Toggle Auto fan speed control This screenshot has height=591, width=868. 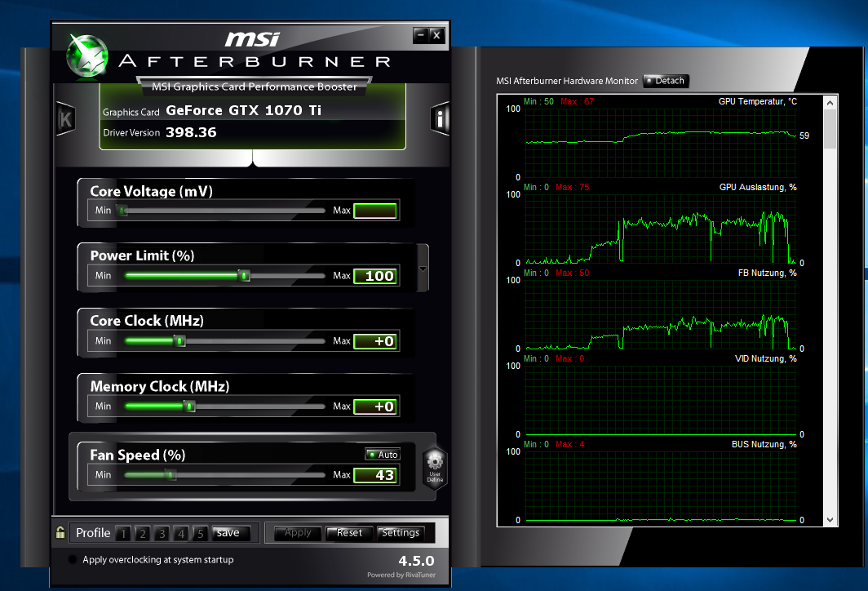coord(383,455)
